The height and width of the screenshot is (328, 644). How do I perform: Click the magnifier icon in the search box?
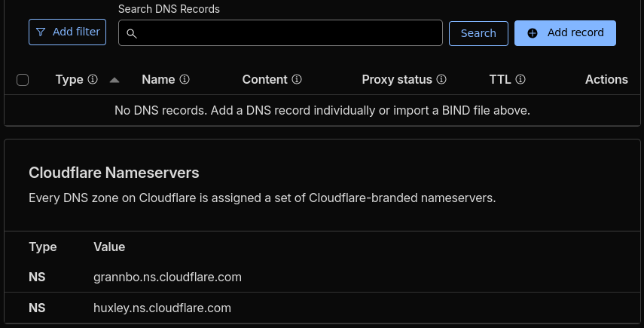tap(131, 33)
